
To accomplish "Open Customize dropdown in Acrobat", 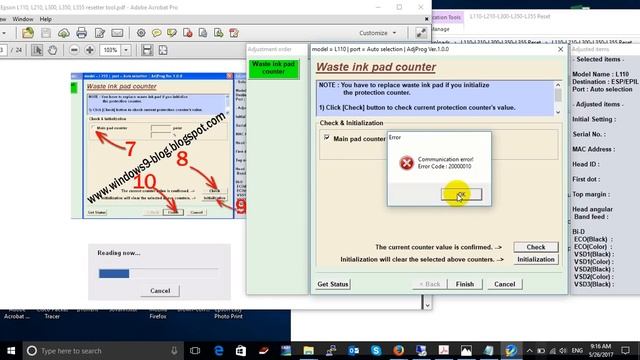I will (378, 33).
